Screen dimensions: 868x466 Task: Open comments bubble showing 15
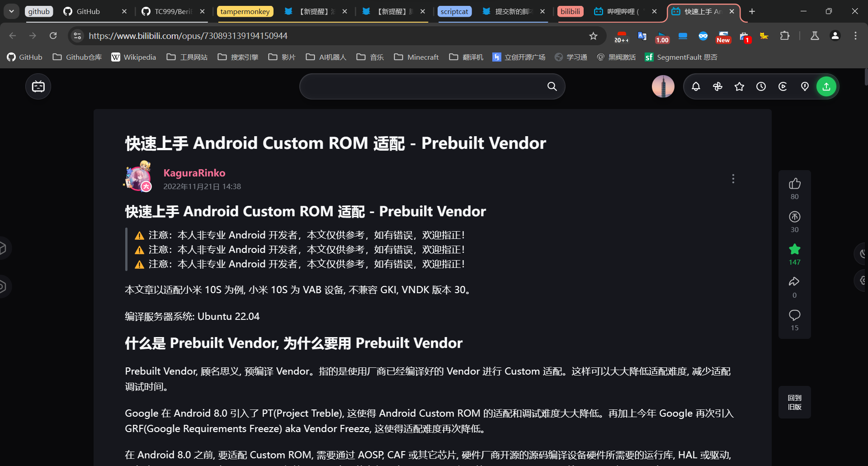[794, 315]
